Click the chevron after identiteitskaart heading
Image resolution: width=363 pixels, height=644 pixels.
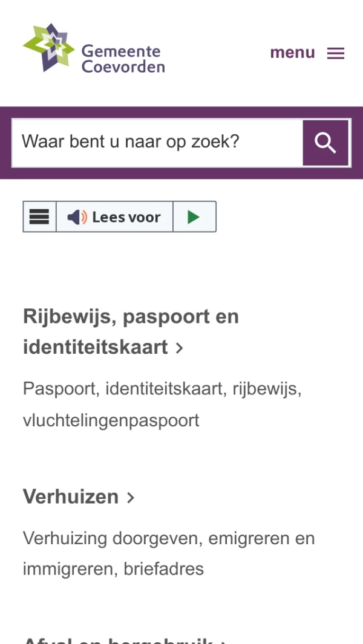pos(179,348)
